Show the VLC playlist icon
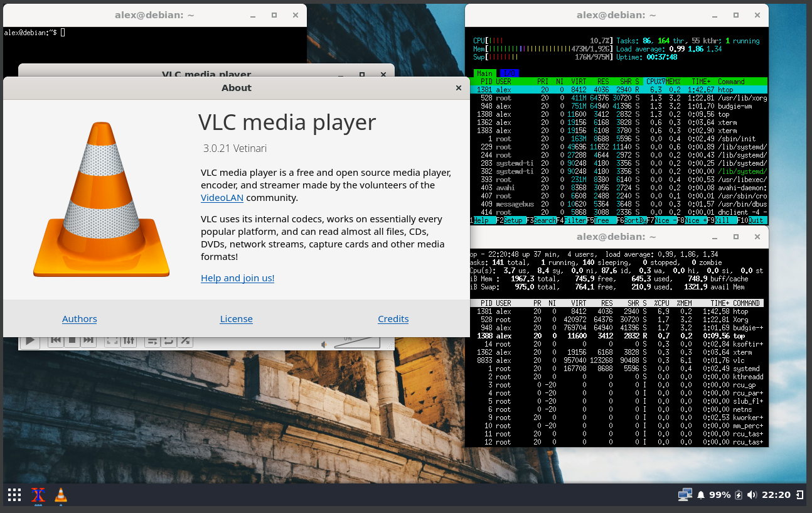The width and height of the screenshot is (812, 513). pos(152,340)
